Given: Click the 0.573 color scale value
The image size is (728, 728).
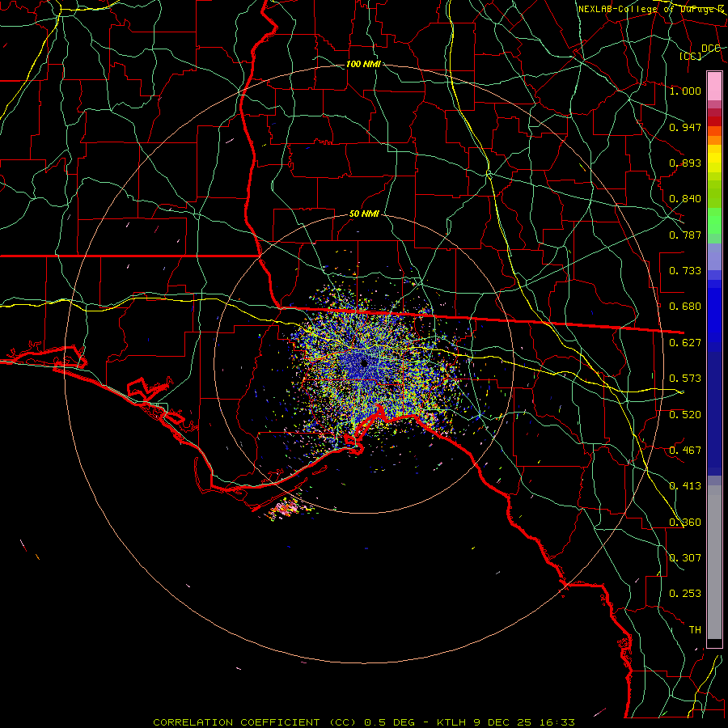Looking at the screenshot, I should point(685,379).
